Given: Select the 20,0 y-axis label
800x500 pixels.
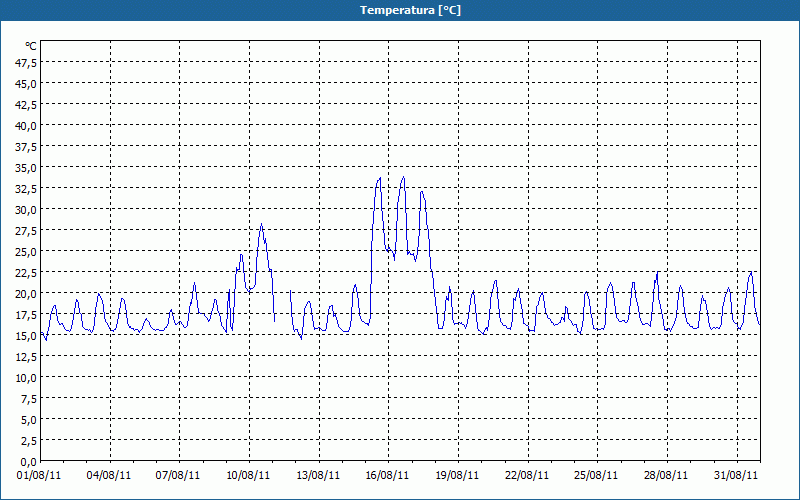Looking at the screenshot, I should tap(26, 294).
